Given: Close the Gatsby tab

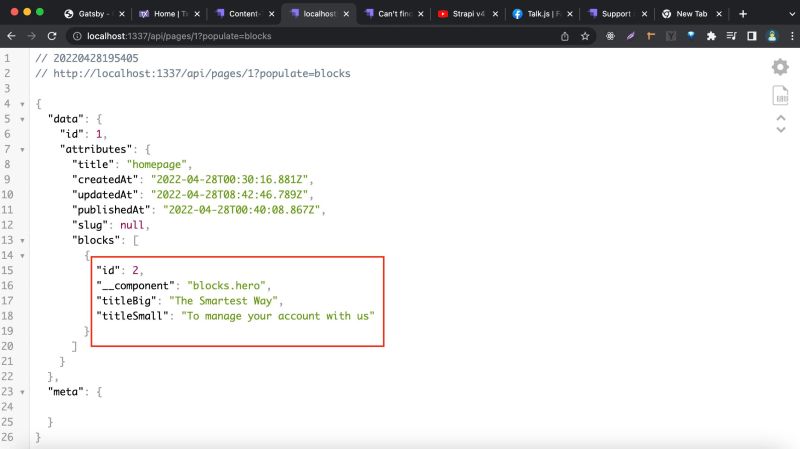Looking at the screenshot, I should (121, 14).
